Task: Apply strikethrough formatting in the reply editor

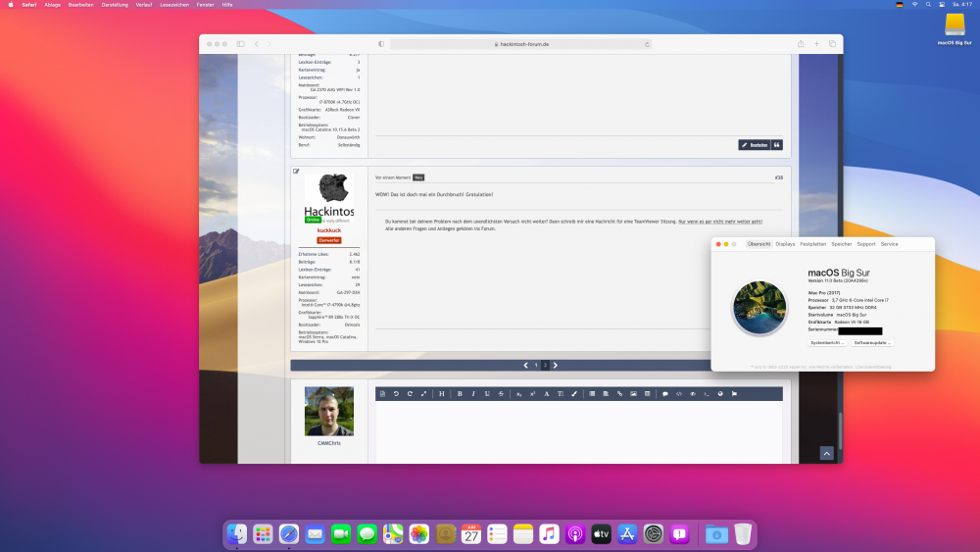Action: pyautogui.click(x=501, y=394)
